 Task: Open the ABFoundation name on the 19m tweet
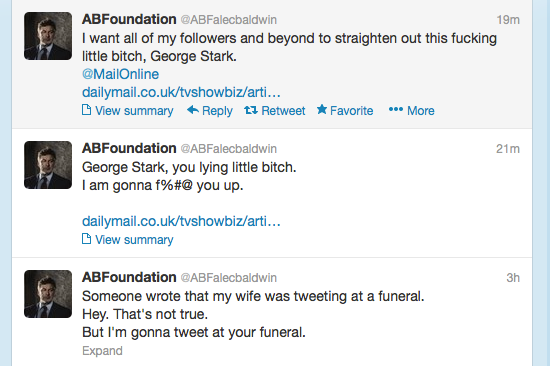pos(129,19)
